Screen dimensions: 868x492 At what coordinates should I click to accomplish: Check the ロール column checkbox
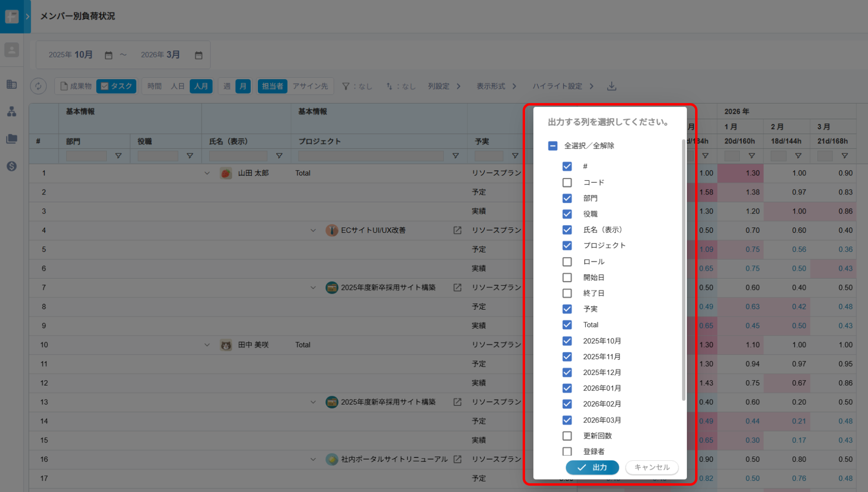[567, 262]
